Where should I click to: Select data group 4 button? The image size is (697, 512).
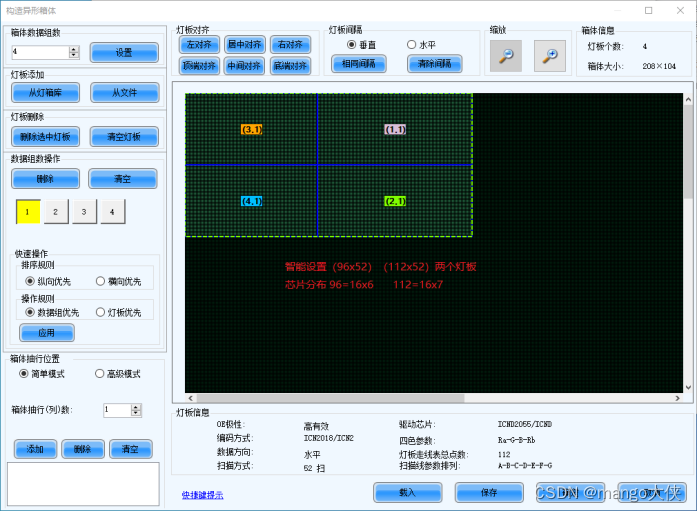(x=113, y=212)
